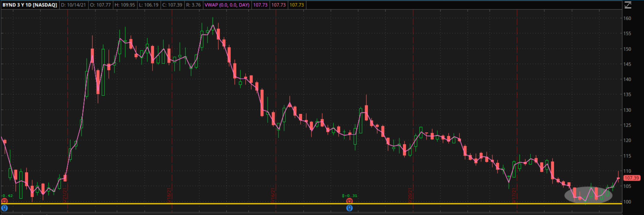
Task: Click the 150 price axis label
Action: tap(627, 49)
